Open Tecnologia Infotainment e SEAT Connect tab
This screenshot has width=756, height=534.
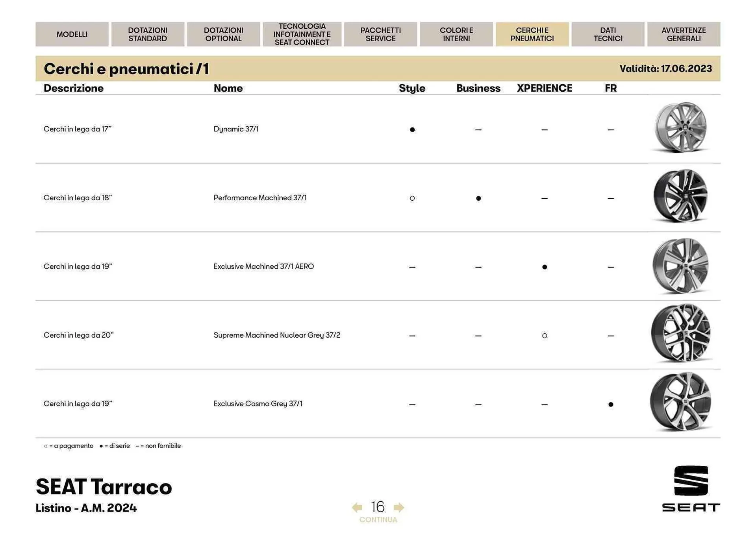(x=302, y=34)
